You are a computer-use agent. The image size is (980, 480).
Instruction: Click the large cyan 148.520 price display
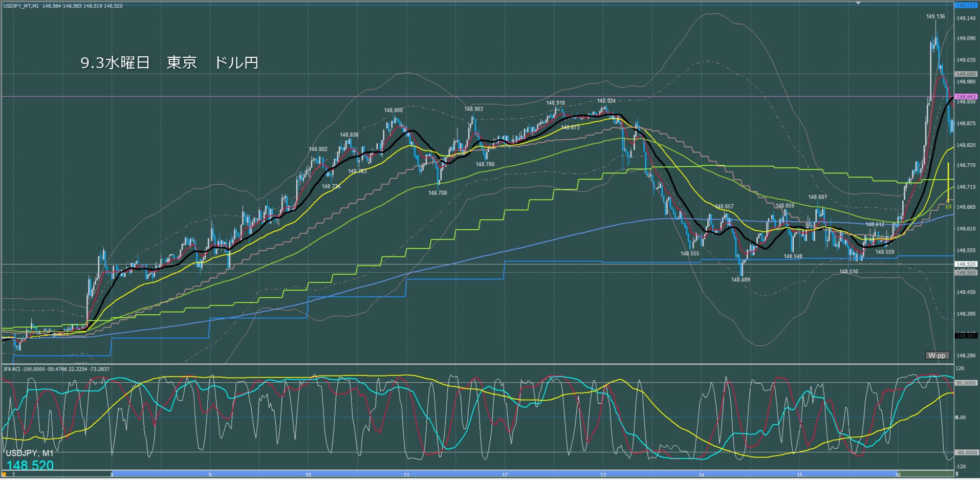click(x=30, y=465)
